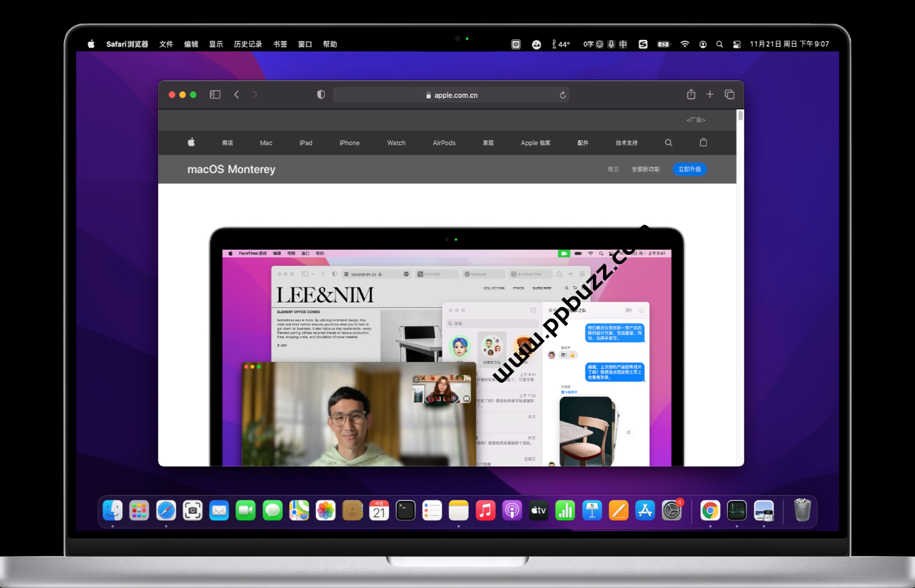Search the Apple site via magnifier icon
Screen dimensions: 915x588
669,142
